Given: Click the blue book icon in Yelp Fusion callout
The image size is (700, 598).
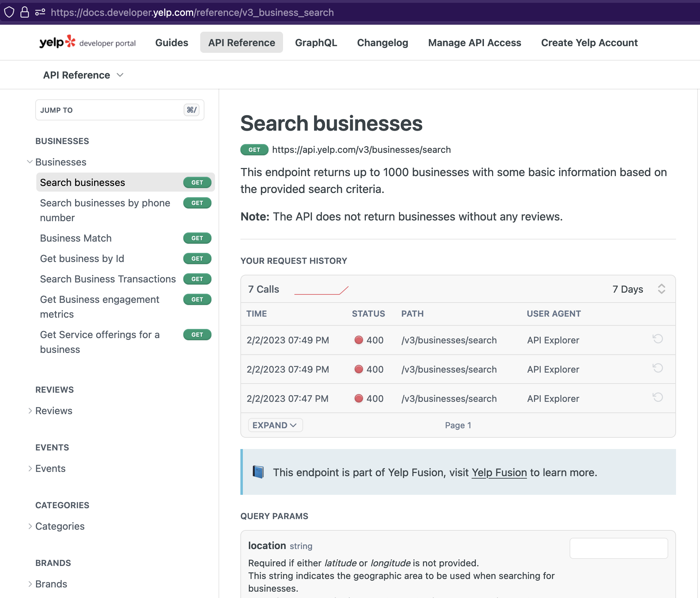Looking at the screenshot, I should (258, 472).
